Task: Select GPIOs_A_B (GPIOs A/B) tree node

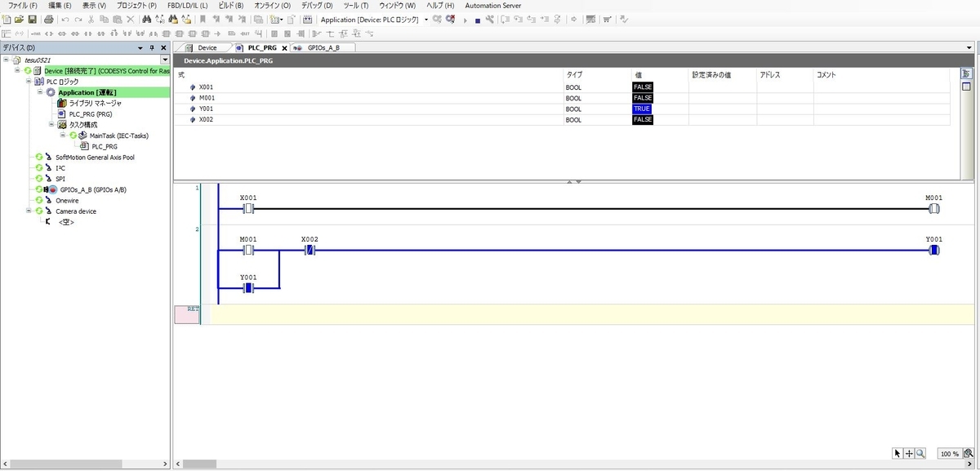Action: 93,189
